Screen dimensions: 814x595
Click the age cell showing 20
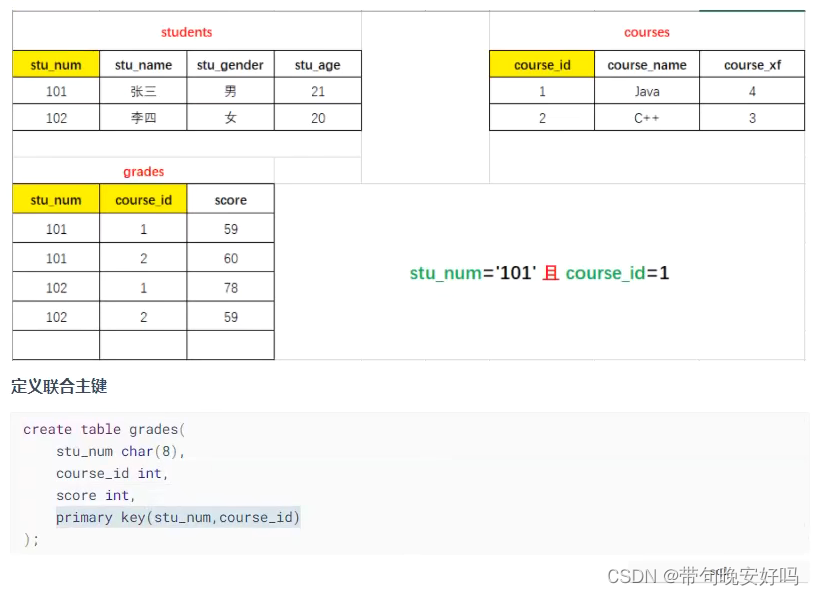pyautogui.click(x=318, y=118)
